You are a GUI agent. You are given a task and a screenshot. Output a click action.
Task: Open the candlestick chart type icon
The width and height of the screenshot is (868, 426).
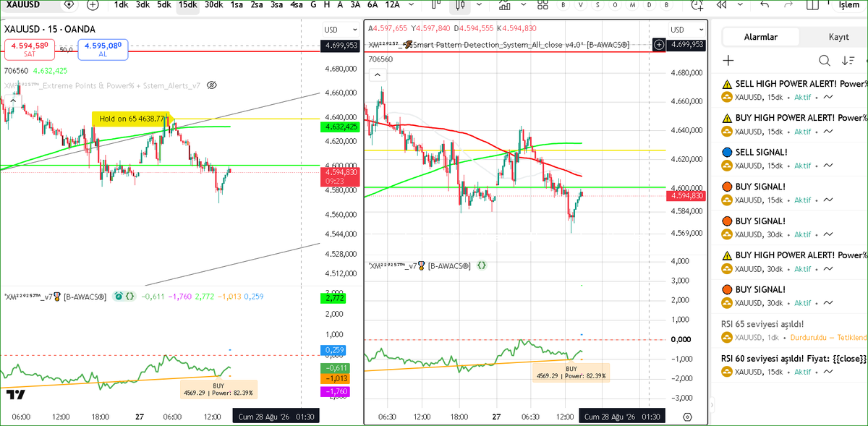pyautogui.click(x=459, y=6)
